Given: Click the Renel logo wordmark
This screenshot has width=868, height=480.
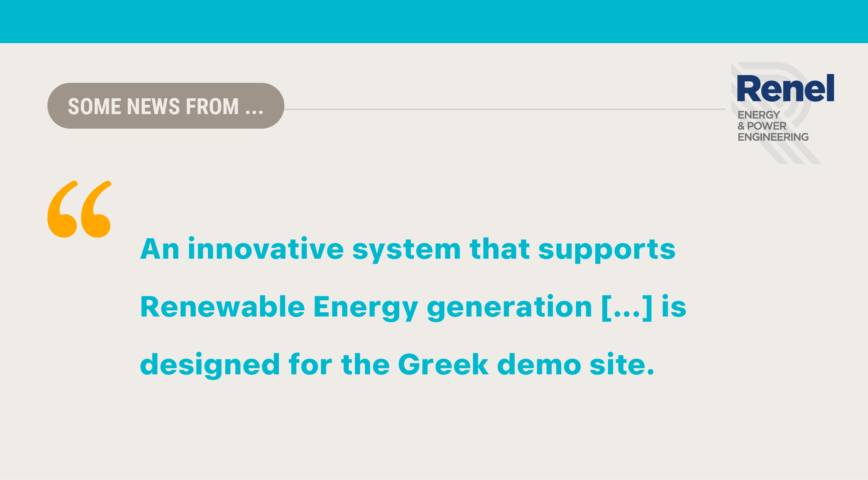Looking at the screenshot, I should pyautogui.click(x=785, y=88).
